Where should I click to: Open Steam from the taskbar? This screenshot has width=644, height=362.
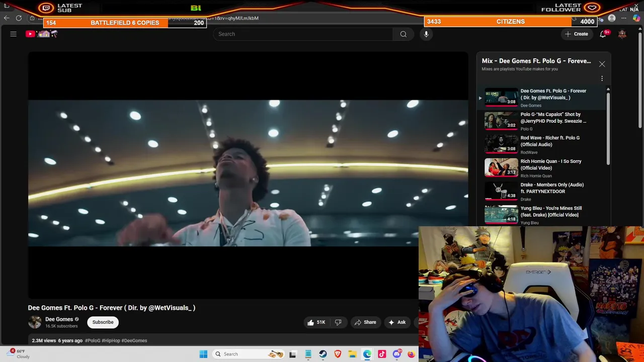323,354
